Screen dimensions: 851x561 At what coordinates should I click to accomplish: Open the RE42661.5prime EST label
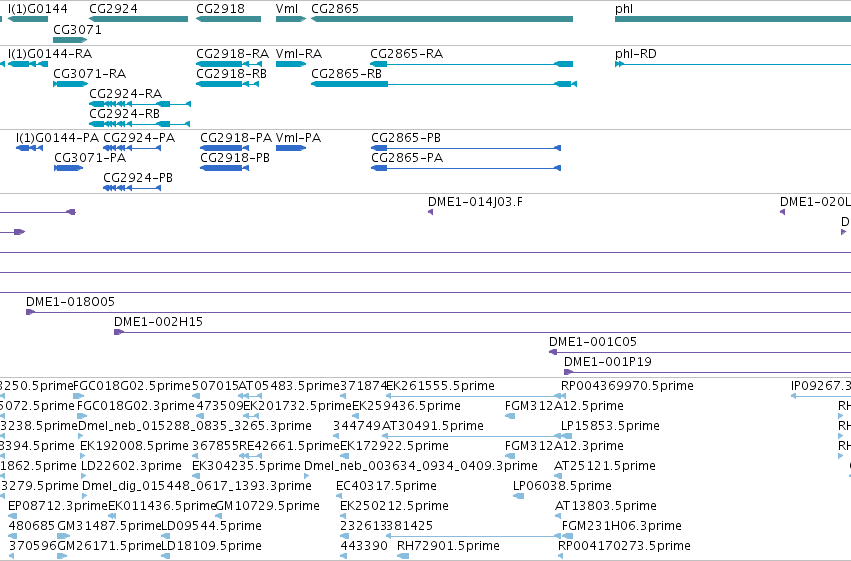click(289, 446)
